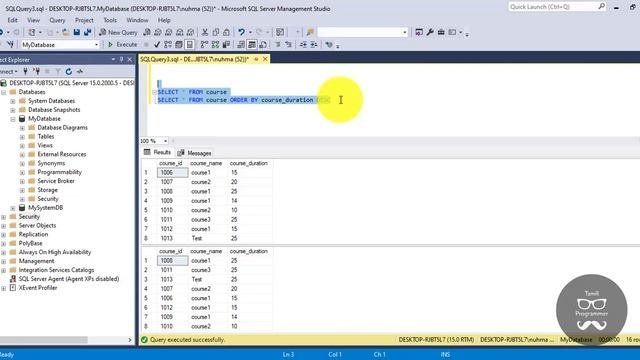Open the Toolbox icon
Screen dimensions: 640x360
click(x=441, y=32)
